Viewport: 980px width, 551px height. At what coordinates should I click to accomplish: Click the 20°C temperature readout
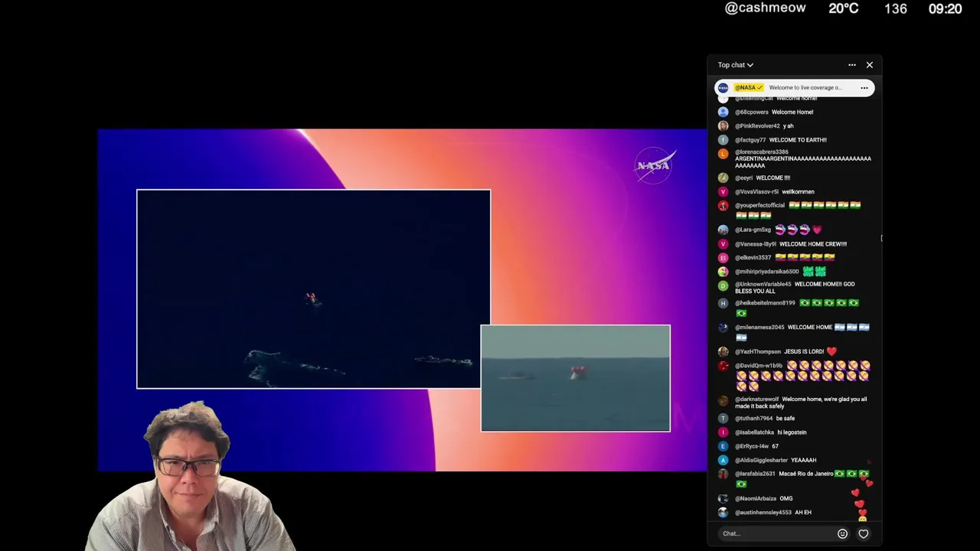coord(843,8)
